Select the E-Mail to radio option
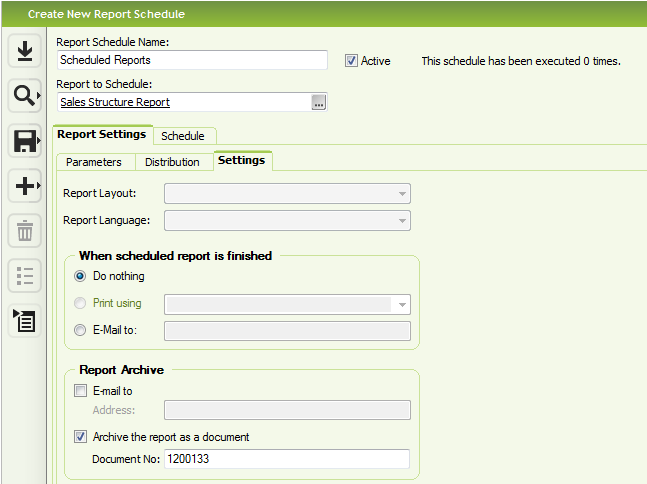The height and width of the screenshot is (484, 647). (80, 330)
